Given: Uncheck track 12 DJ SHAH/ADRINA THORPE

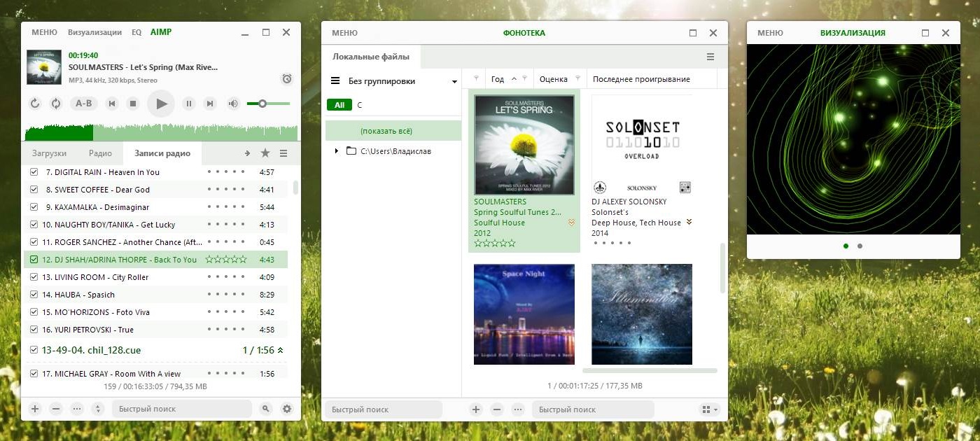Looking at the screenshot, I should [34, 259].
